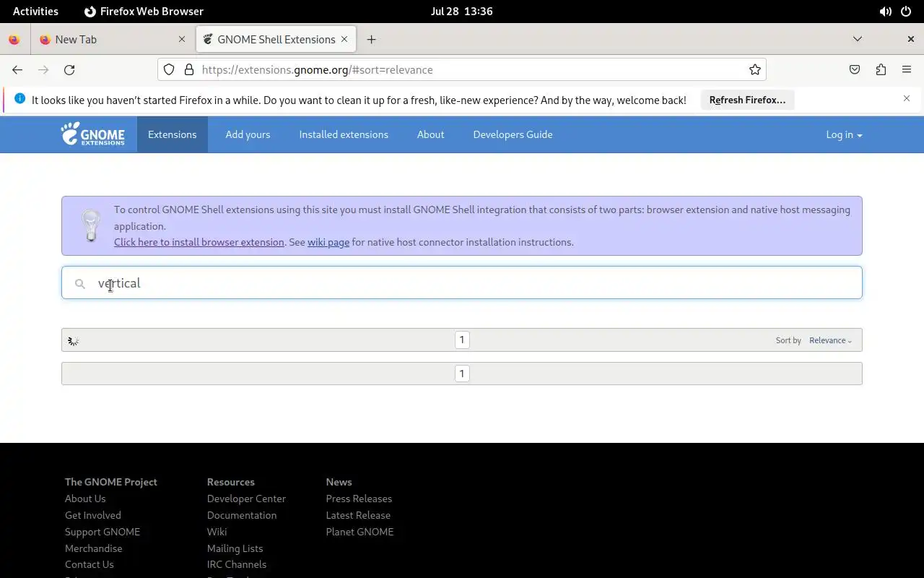Open the Mailing Lists footer link

(235, 548)
